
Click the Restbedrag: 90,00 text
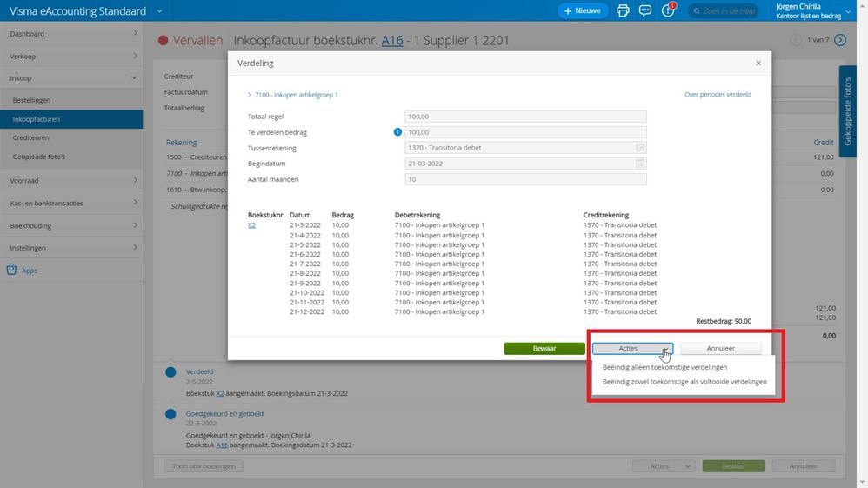724,321
